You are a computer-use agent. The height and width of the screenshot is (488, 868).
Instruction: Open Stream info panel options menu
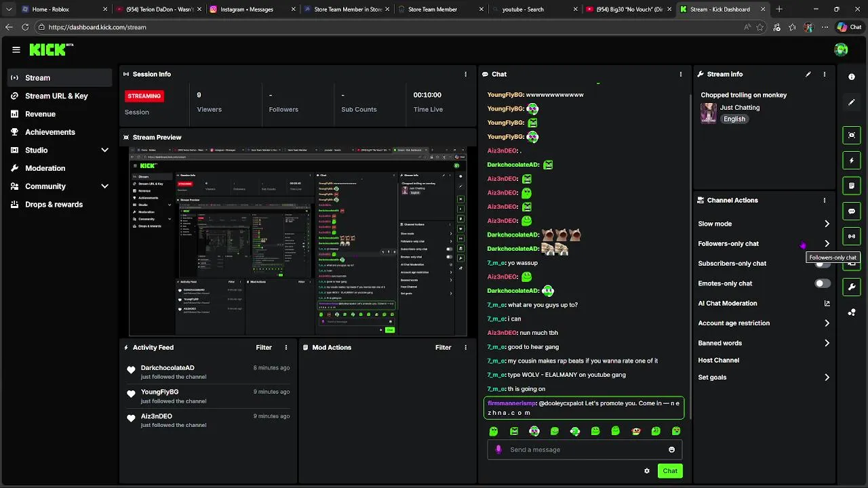click(x=825, y=74)
